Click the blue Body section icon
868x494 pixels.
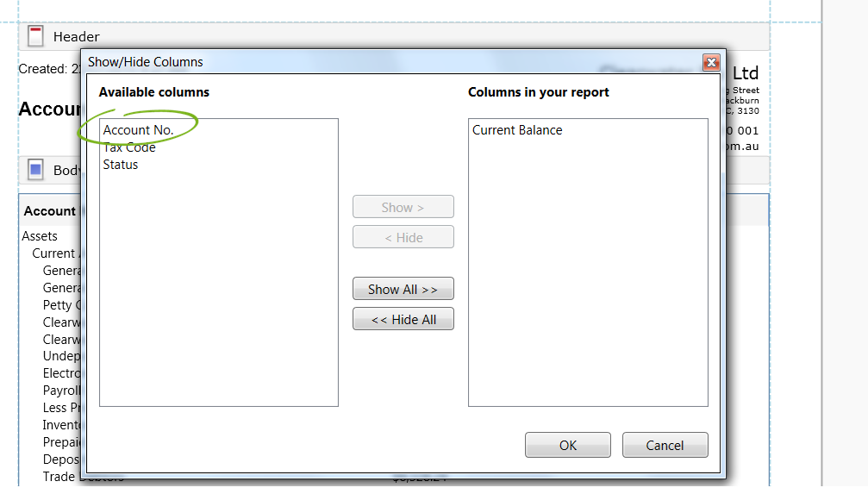pos(35,170)
